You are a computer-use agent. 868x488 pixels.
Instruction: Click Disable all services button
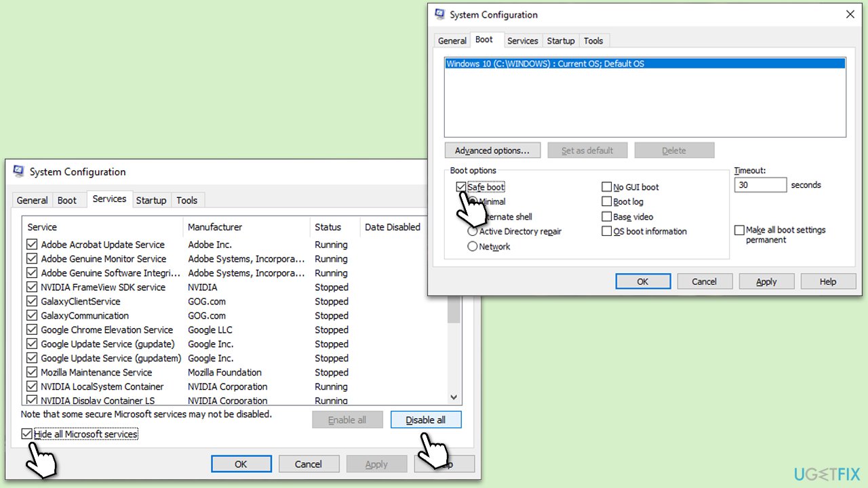tap(426, 420)
